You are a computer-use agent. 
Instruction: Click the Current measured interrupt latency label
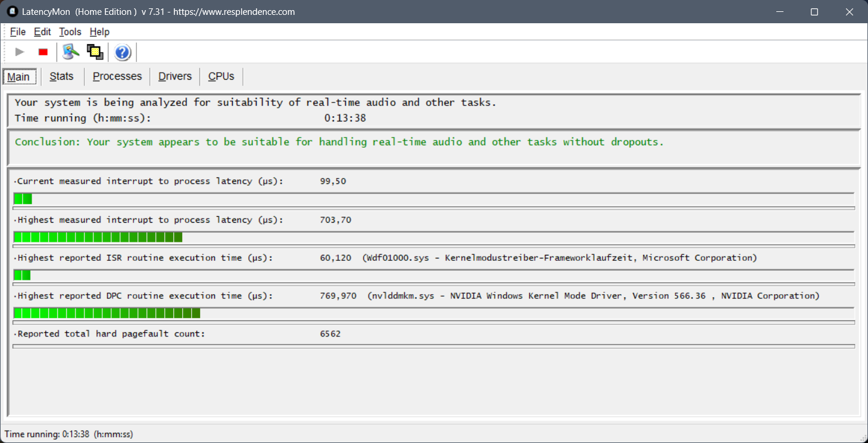click(149, 181)
